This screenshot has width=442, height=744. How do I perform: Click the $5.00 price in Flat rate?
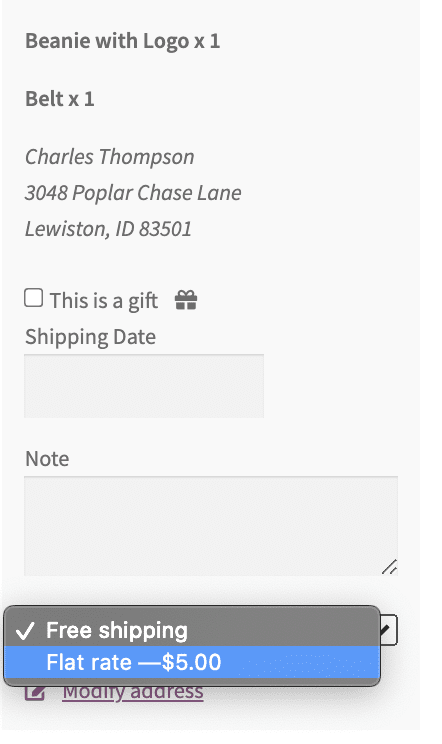click(x=192, y=662)
